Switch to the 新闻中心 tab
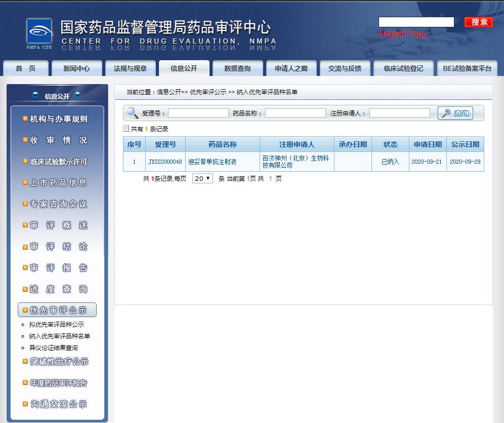Screen dimensions: 504x423 (77, 69)
